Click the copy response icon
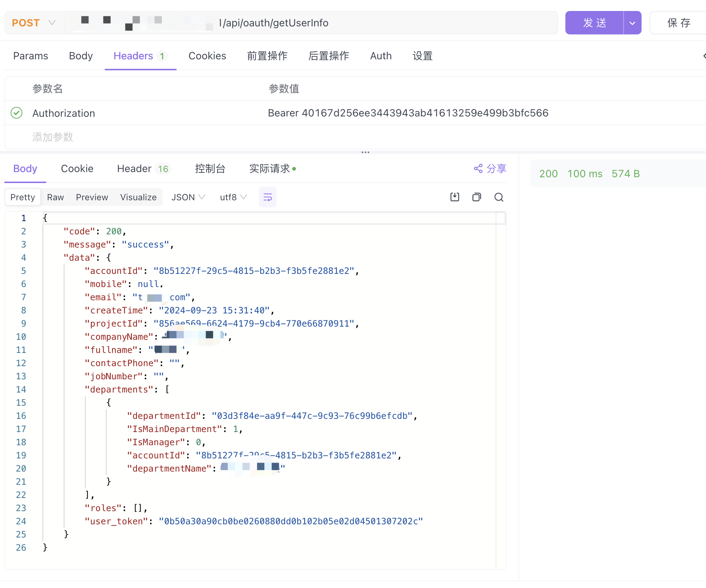The image size is (706, 588). click(477, 197)
